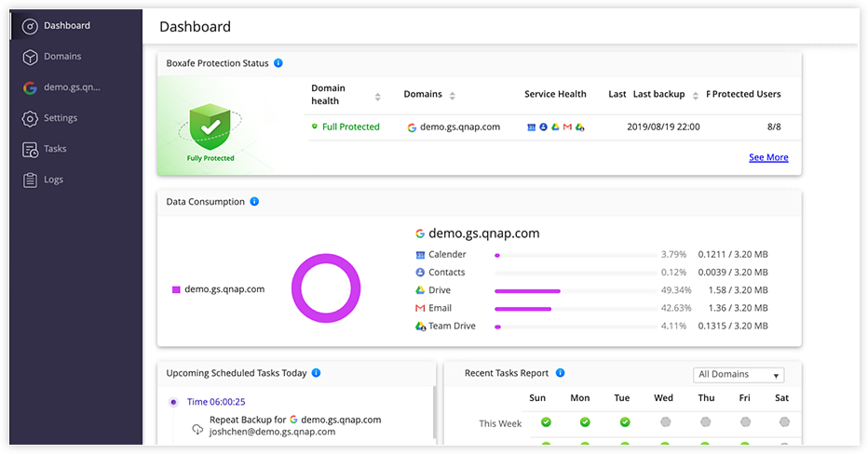
Task: Sort by Domain health column arrows
Action: pos(377,96)
